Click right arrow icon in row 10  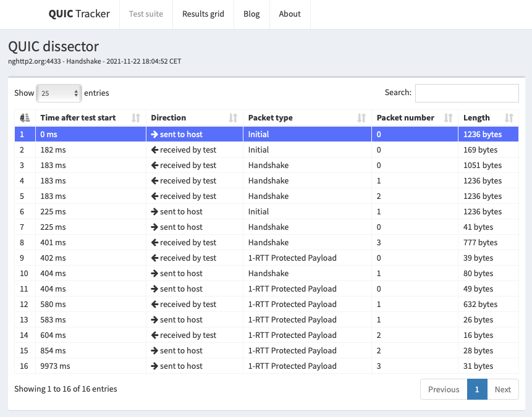(x=154, y=274)
